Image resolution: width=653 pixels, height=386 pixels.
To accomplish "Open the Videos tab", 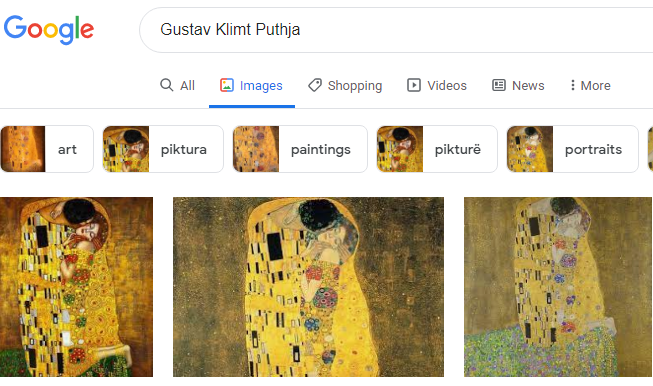I will (x=437, y=85).
